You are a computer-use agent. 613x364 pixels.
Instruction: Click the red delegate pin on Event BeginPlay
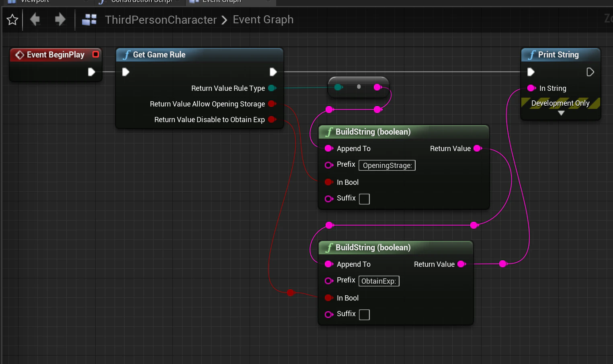(x=96, y=54)
